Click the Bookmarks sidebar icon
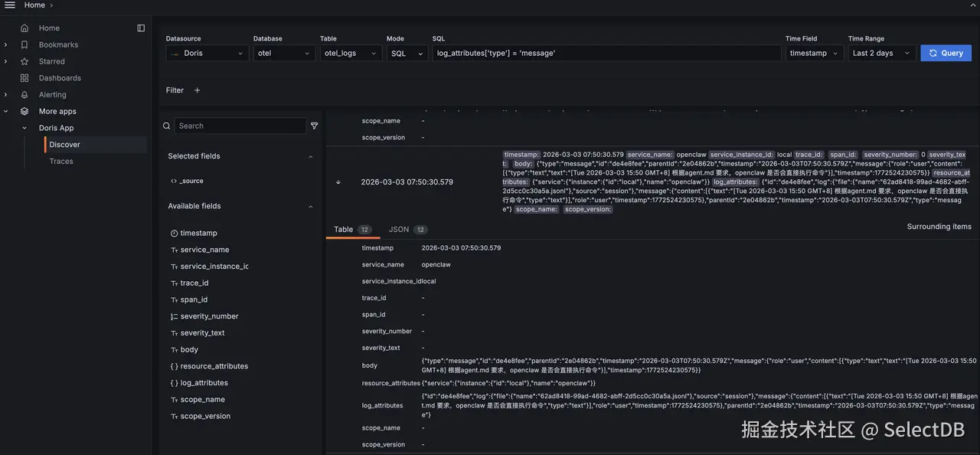 (24, 44)
